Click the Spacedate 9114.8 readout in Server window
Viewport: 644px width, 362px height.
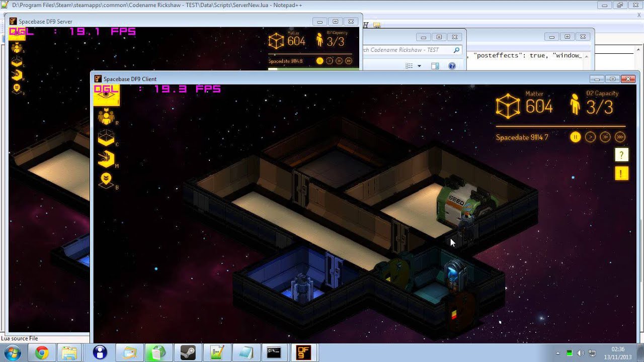pos(285,61)
